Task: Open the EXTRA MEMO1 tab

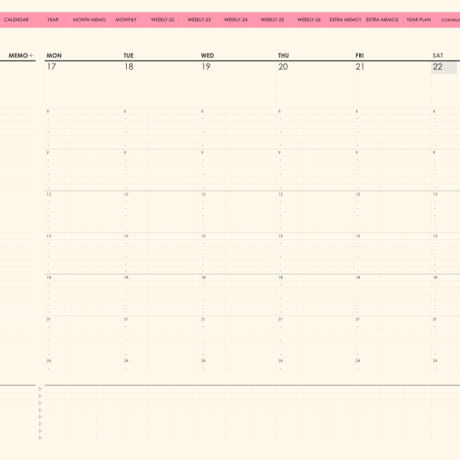Action: tap(345, 20)
